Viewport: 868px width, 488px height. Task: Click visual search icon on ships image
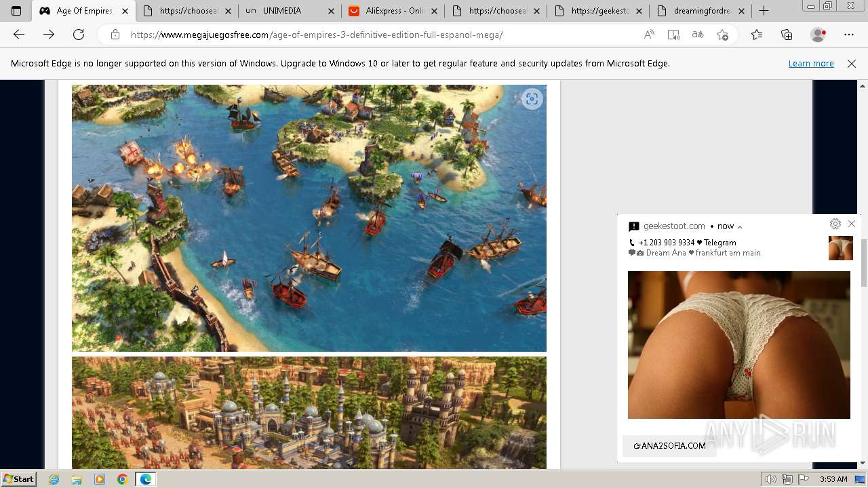532,99
